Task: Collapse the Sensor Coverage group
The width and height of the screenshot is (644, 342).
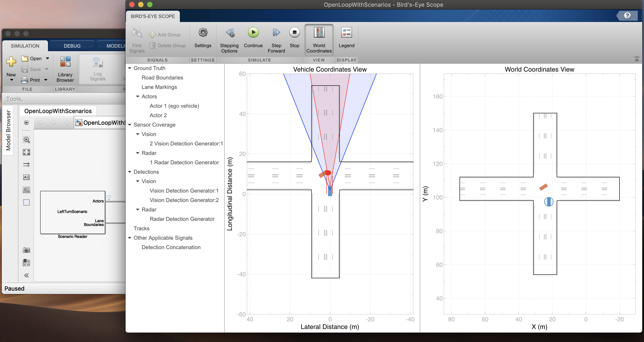Action: [x=130, y=125]
